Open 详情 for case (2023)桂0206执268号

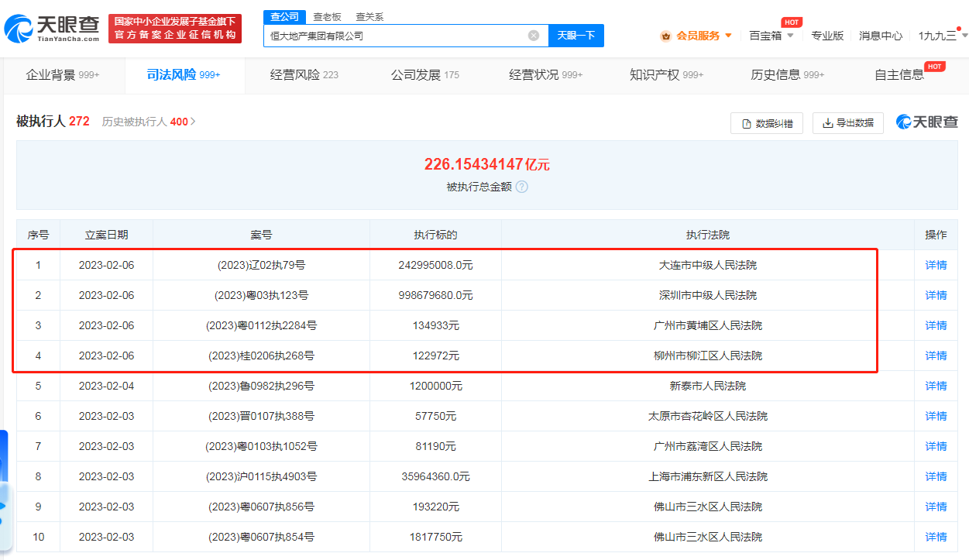[936, 356]
